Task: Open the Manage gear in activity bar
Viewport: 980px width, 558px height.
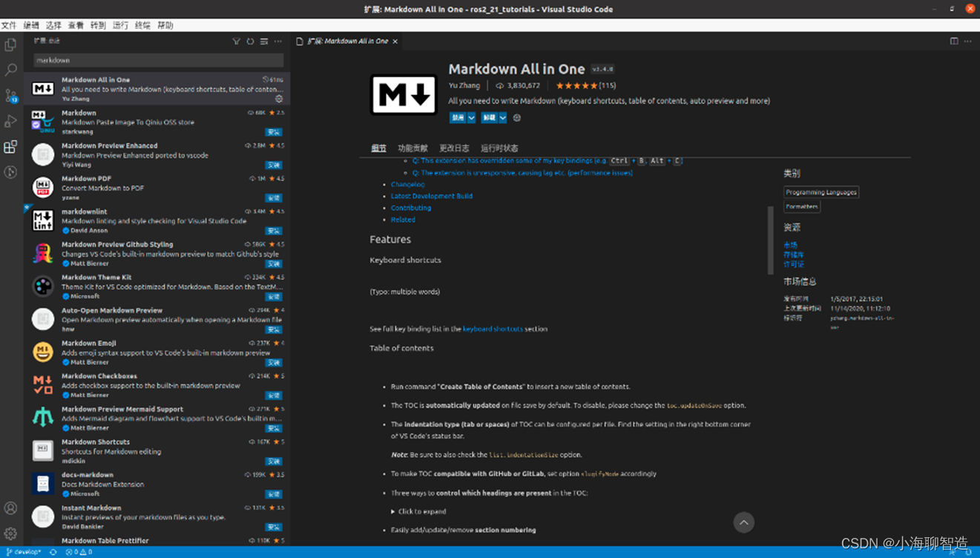Action: click(10, 534)
